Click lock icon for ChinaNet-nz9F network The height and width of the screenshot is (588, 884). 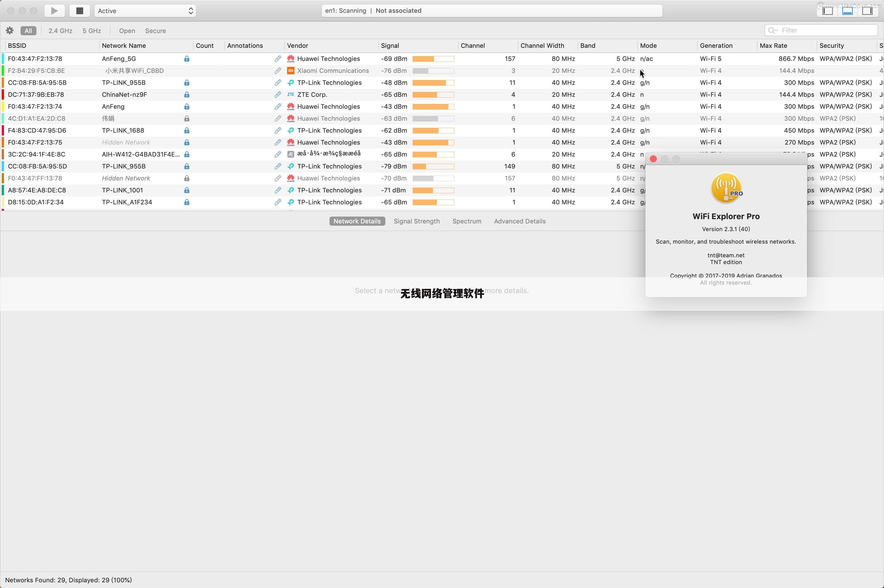click(x=187, y=94)
